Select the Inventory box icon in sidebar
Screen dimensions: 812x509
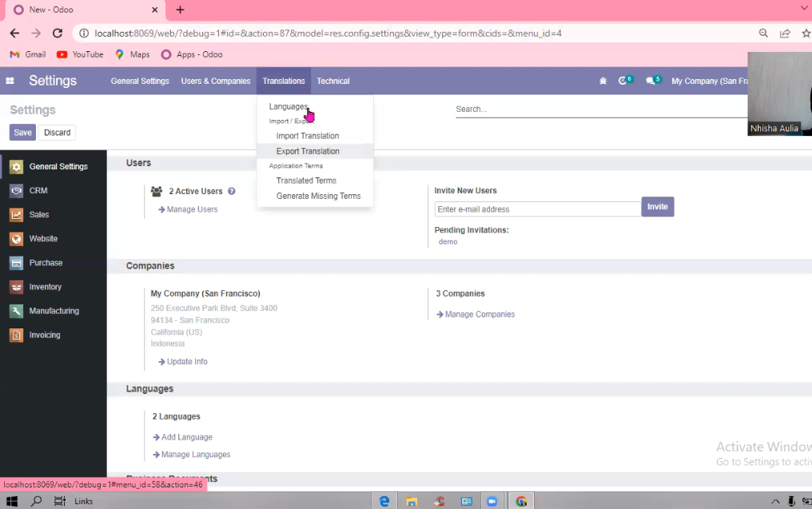click(17, 287)
